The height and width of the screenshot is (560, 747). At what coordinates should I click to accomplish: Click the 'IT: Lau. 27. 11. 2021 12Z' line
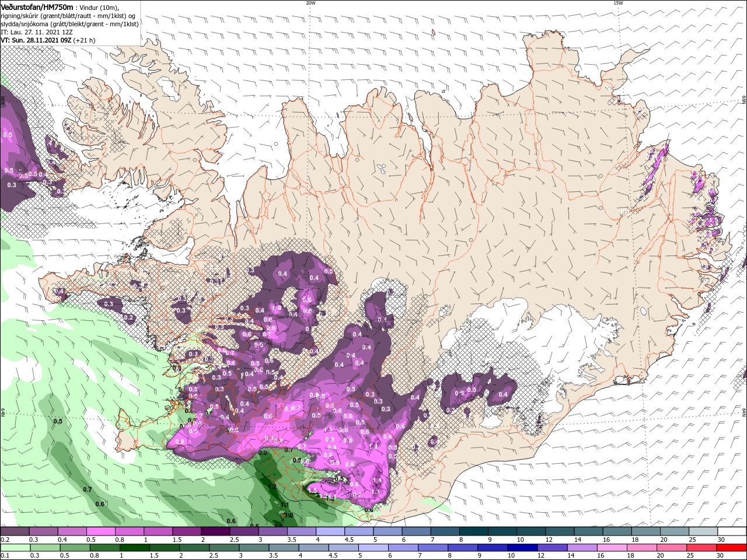(x=36, y=32)
